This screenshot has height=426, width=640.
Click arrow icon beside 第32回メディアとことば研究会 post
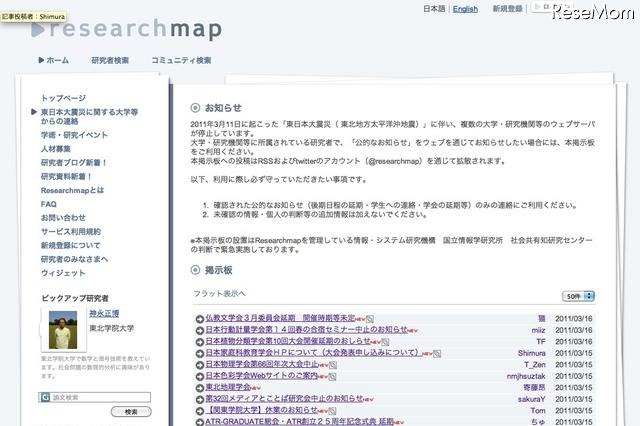point(200,399)
